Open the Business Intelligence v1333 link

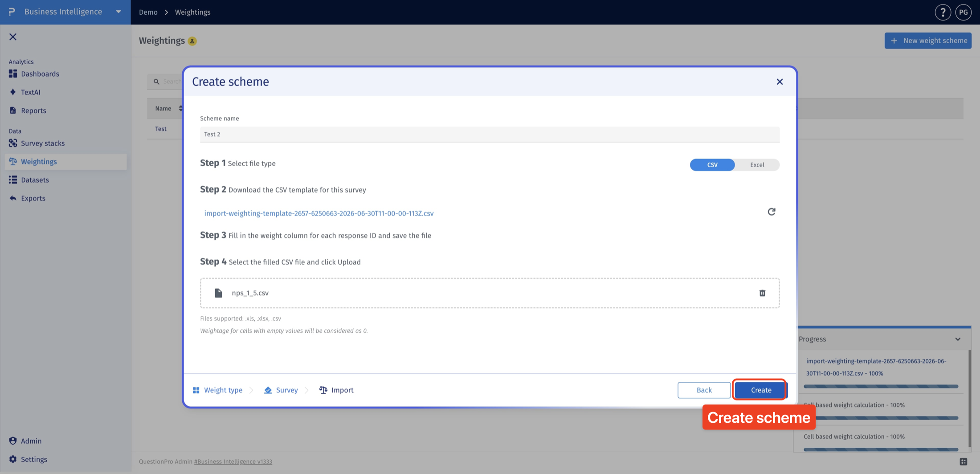[x=233, y=462]
